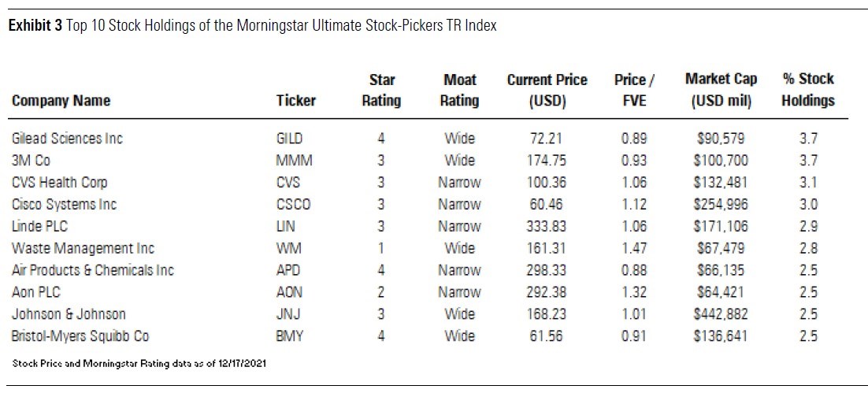Click the Moat Rating column header

(459, 90)
